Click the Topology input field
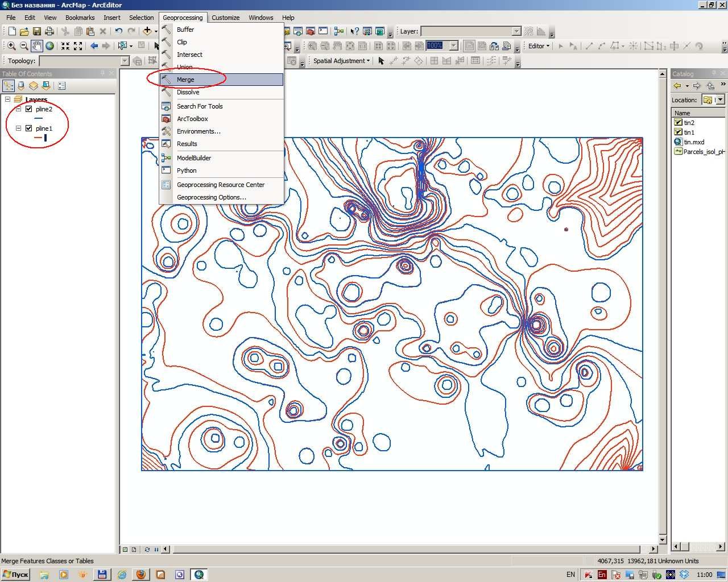728x582 pixels. coord(84,61)
